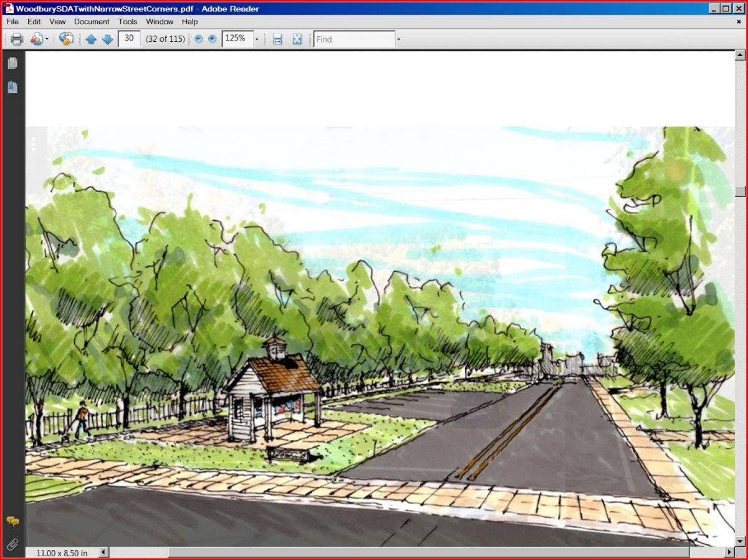Screen dimensions: 748x560
Task: Go to the next page with the down arrow
Action: pyautogui.click(x=107, y=39)
